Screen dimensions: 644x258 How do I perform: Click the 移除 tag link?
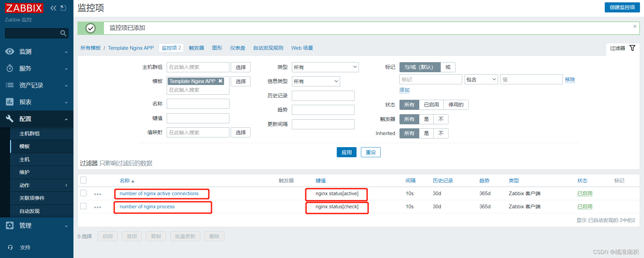[x=570, y=80]
